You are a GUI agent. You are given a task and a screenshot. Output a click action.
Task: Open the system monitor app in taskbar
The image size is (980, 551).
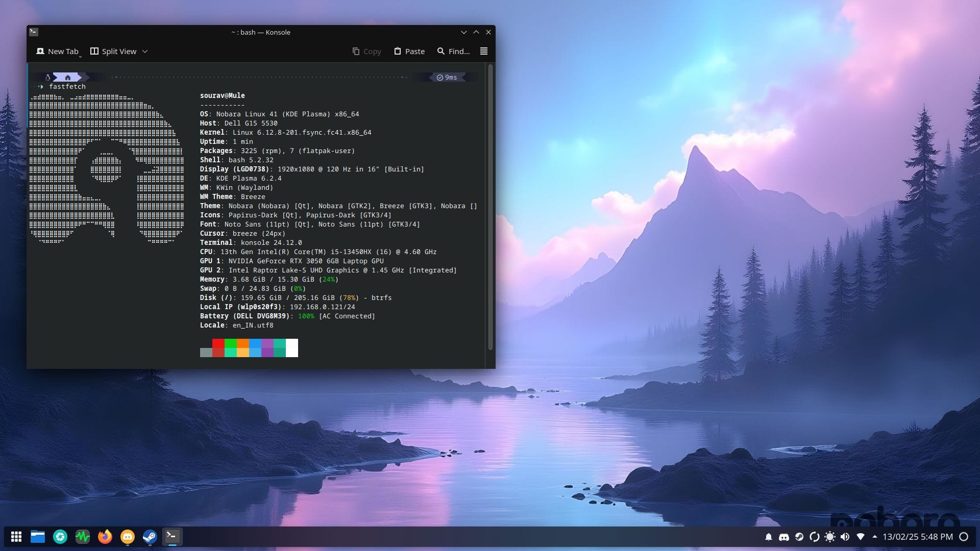point(83,537)
